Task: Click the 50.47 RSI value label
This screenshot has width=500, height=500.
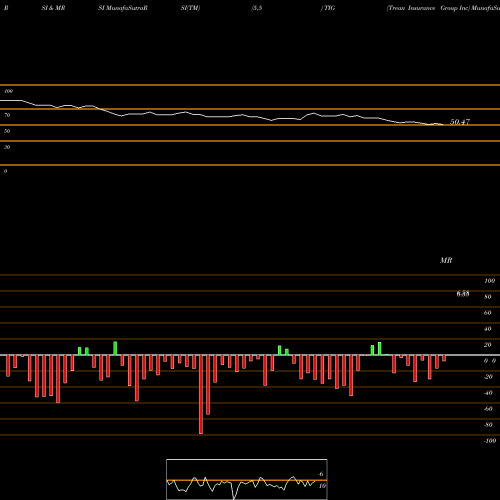Action: (460, 122)
